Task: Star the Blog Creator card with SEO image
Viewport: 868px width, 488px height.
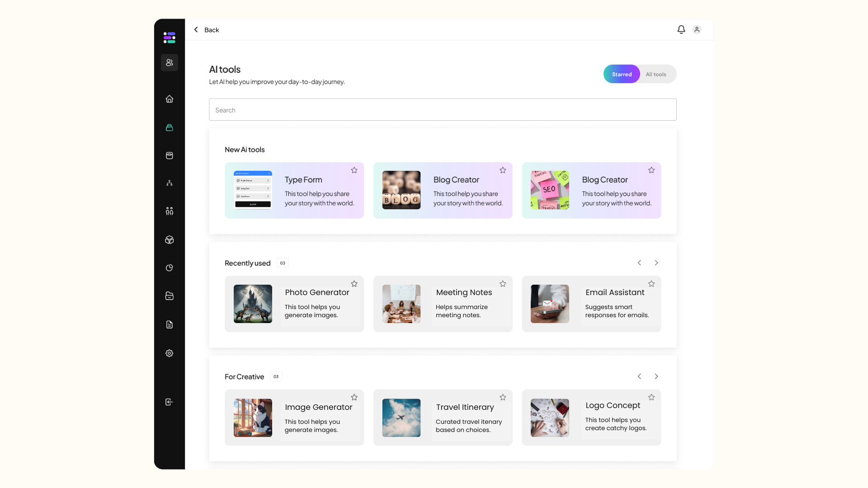Action: pos(651,170)
